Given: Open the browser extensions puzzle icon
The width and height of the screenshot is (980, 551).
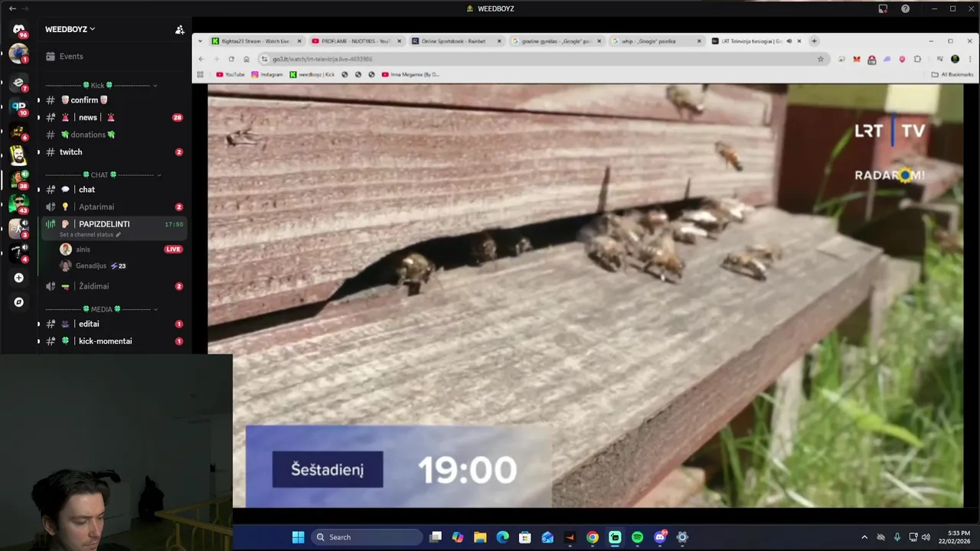Looking at the screenshot, I should coord(918,59).
